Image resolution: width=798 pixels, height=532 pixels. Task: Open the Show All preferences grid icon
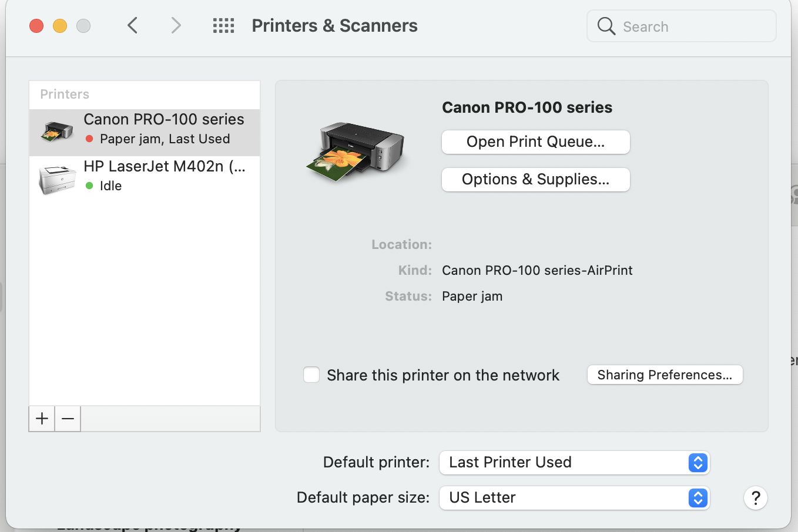(x=223, y=25)
